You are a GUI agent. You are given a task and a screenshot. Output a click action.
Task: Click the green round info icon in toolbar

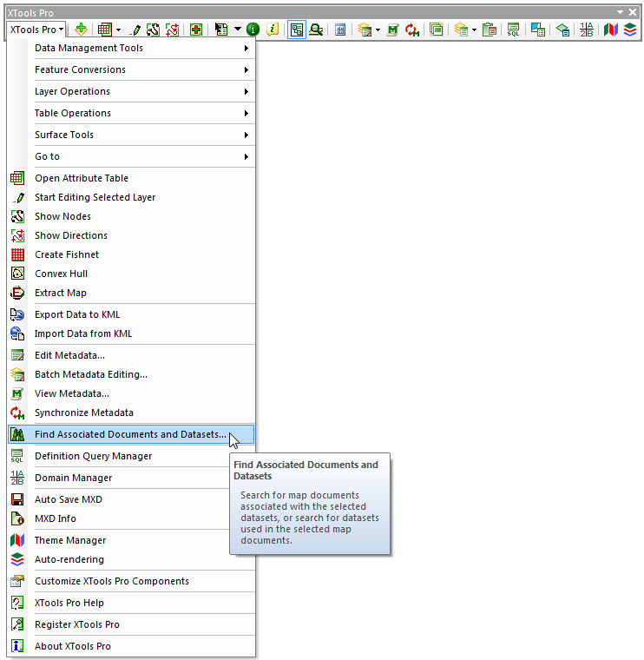(253, 30)
